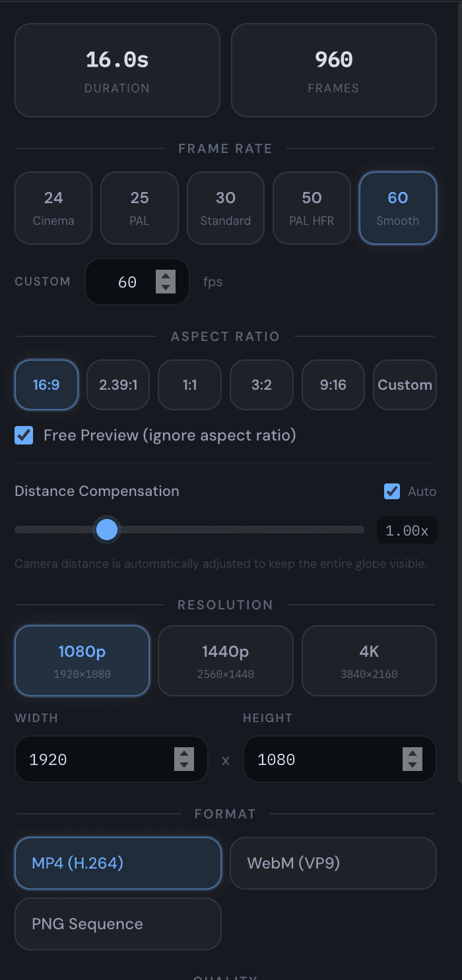The width and height of the screenshot is (462, 980).
Task: Pick the 50 PAL HFR frame rate
Action: (312, 208)
